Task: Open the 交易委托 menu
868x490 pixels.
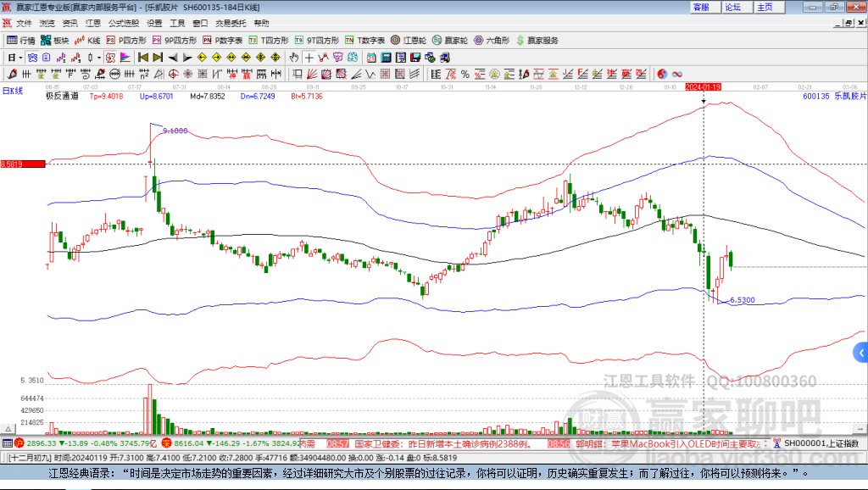Action: click(231, 23)
